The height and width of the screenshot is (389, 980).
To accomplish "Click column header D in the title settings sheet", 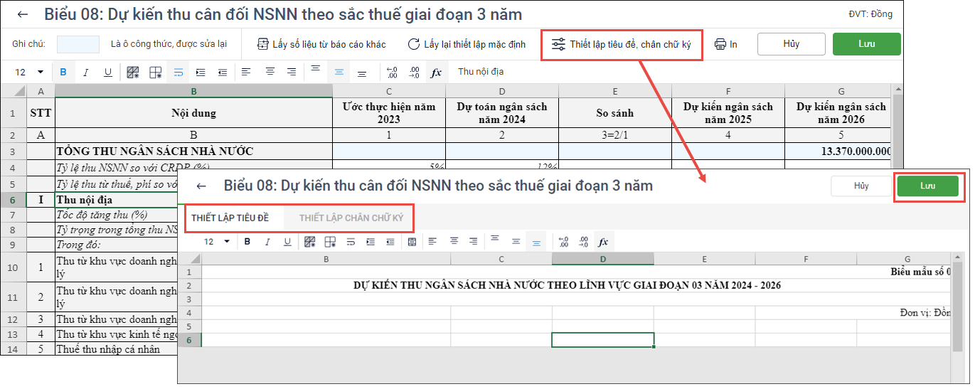I will 602,259.
